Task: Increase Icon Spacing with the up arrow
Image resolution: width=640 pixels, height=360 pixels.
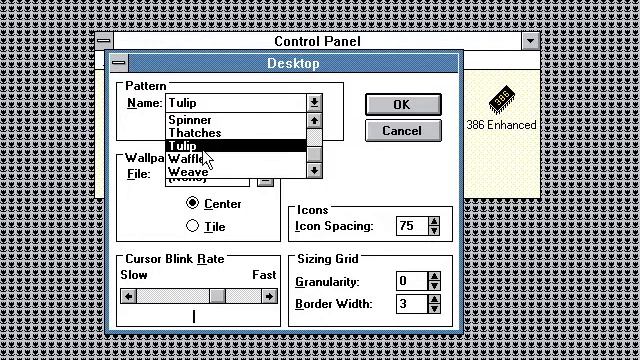Action: pyautogui.click(x=434, y=221)
